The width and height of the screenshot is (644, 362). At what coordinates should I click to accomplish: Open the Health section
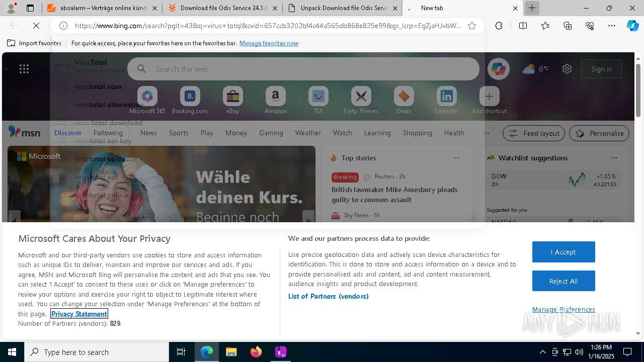point(454,133)
